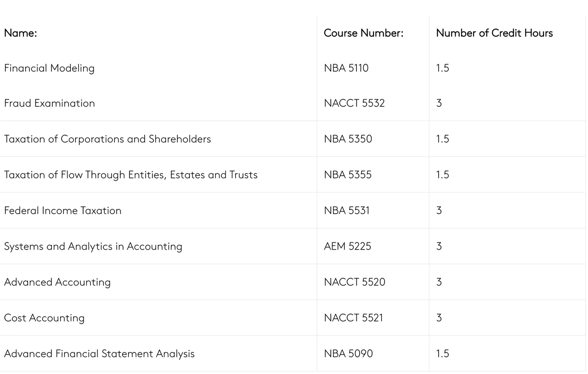Select course number NACCT 5520

pyautogui.click(x=355, y=282)
